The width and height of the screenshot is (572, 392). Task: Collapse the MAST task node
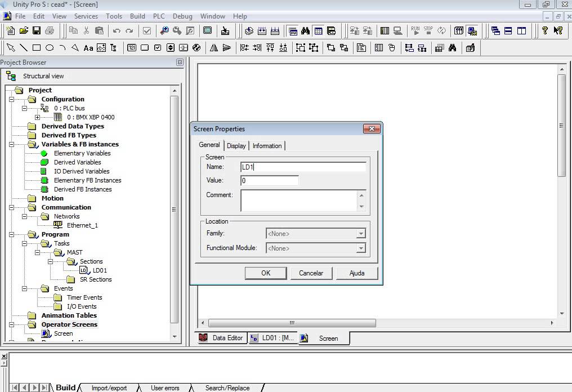pyautogui.click(x=37, y=252)
